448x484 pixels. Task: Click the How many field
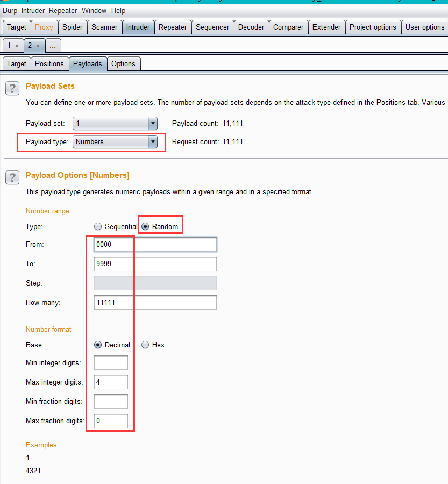point(155,302)
